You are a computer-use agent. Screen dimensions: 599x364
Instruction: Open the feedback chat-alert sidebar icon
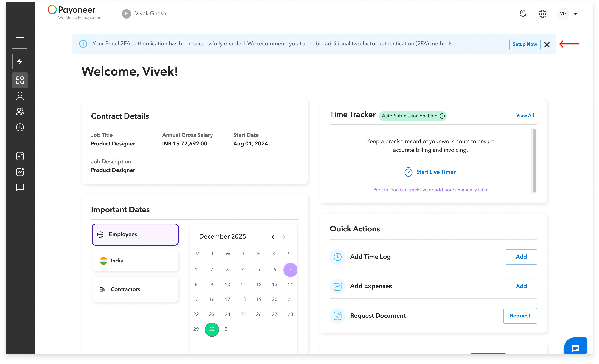point(20,187)
